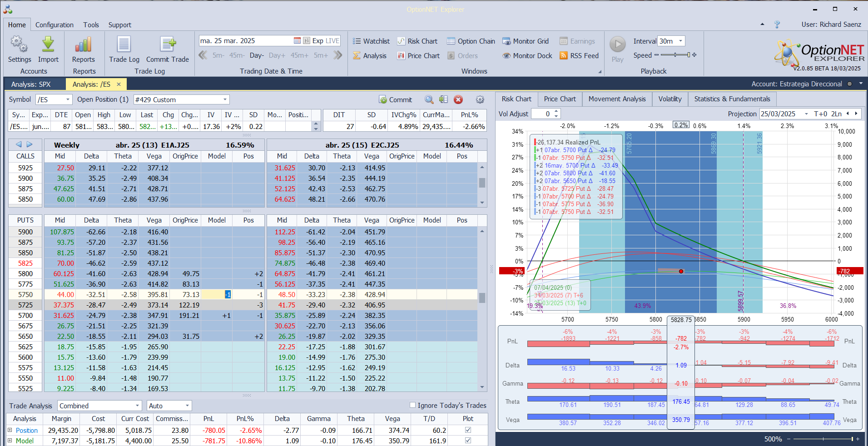Open the Watchlist window
868x446 pixels.
(371, 41)
